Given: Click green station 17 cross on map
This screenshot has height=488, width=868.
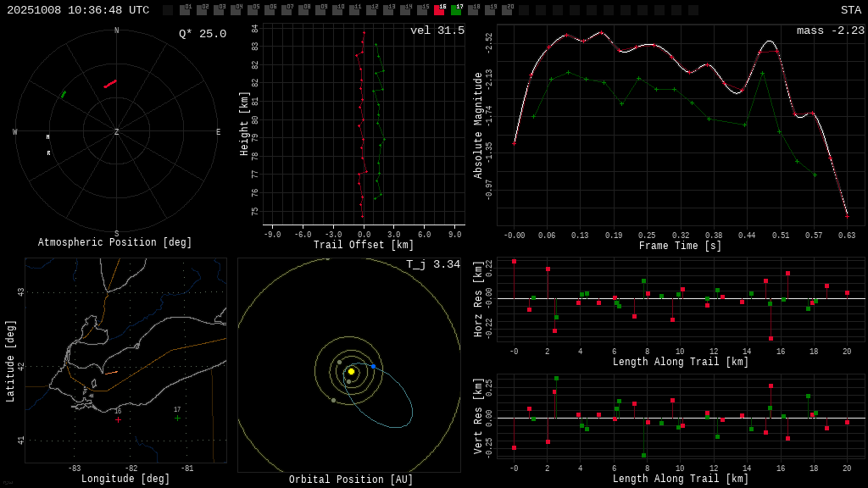Looking at the screenshot, I should pyautogui.click(x=177, y=418).
